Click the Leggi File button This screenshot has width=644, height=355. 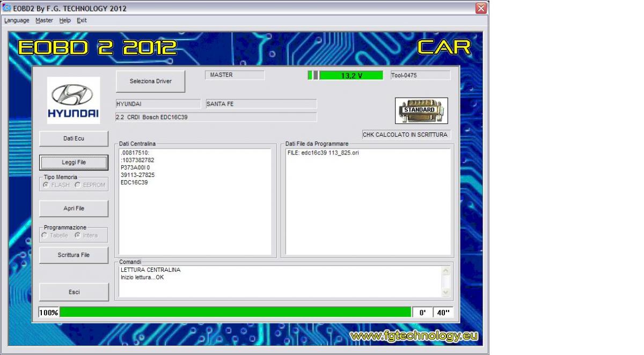click(74, 162)
